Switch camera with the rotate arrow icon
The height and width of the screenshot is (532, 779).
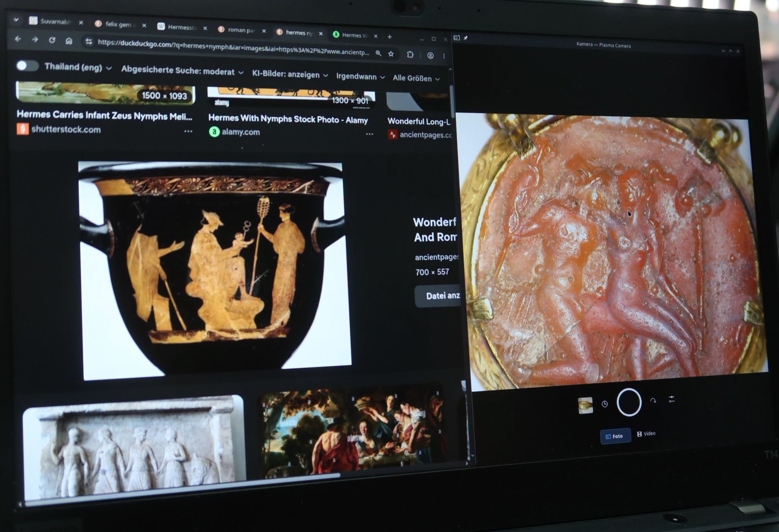point(653,400)
